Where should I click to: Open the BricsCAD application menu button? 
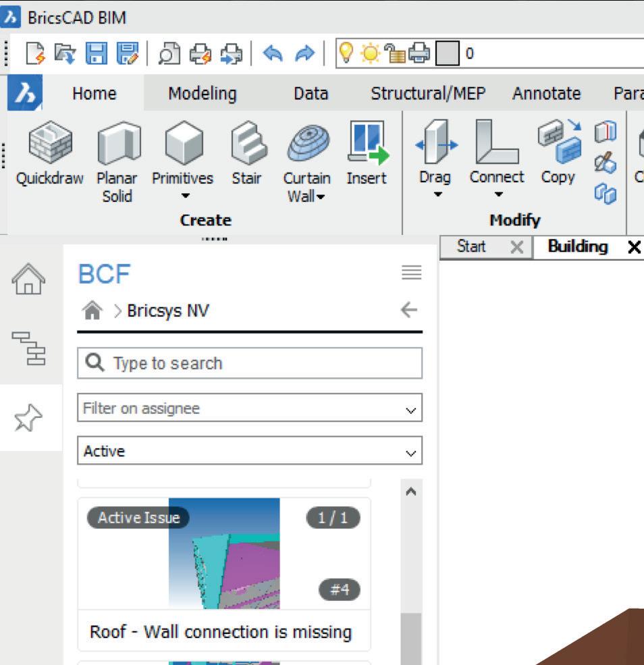25,92
